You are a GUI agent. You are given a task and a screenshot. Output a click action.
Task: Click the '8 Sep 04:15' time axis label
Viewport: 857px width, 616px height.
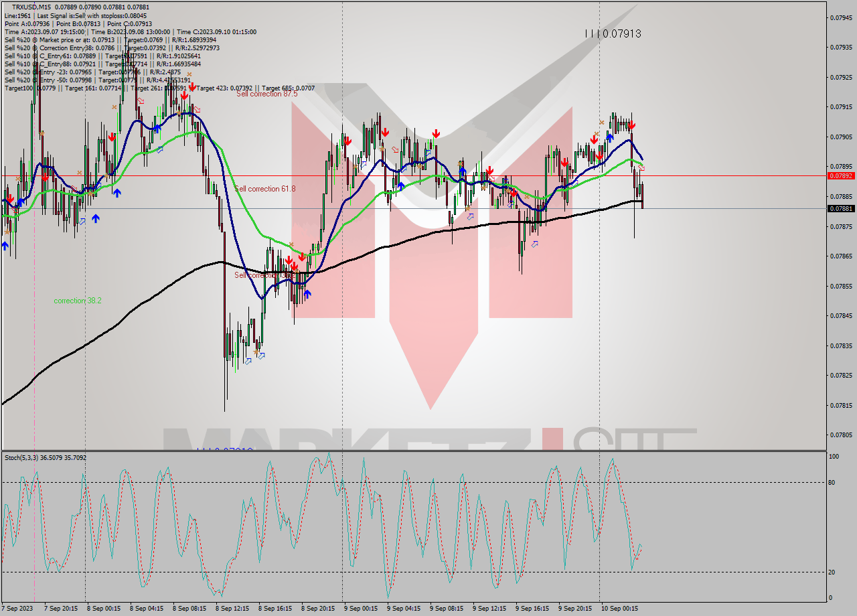[147, 609]
